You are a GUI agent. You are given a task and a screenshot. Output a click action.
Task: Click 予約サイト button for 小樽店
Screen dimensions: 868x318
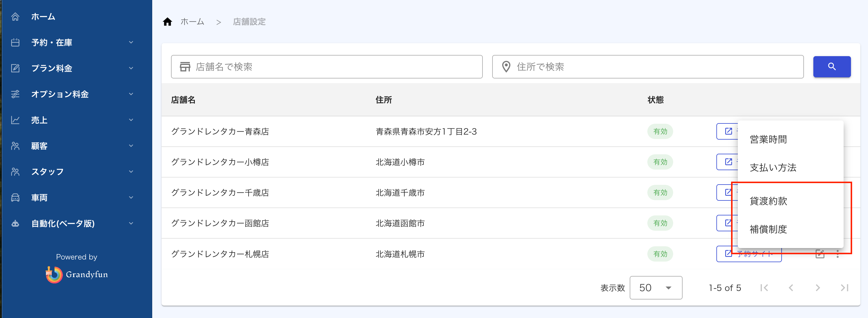point(727,162)
